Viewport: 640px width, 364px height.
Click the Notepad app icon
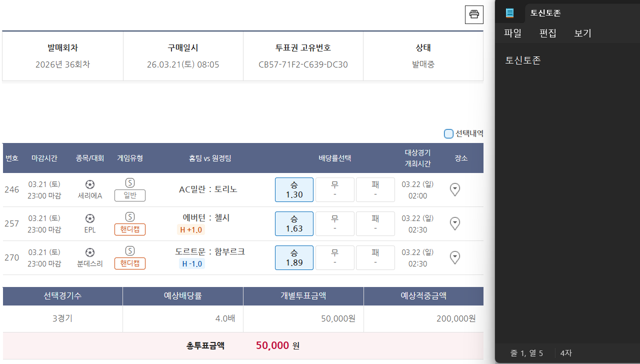click(x=509, y=13)
